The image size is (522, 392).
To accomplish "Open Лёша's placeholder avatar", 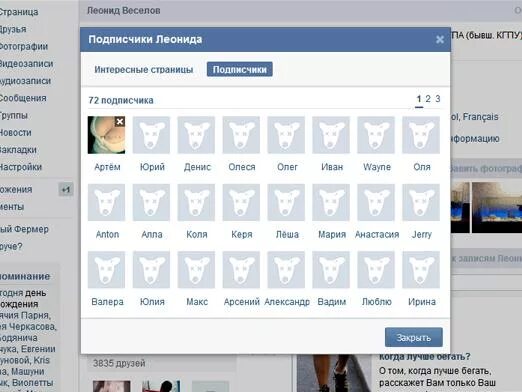I will pos(286,203).
